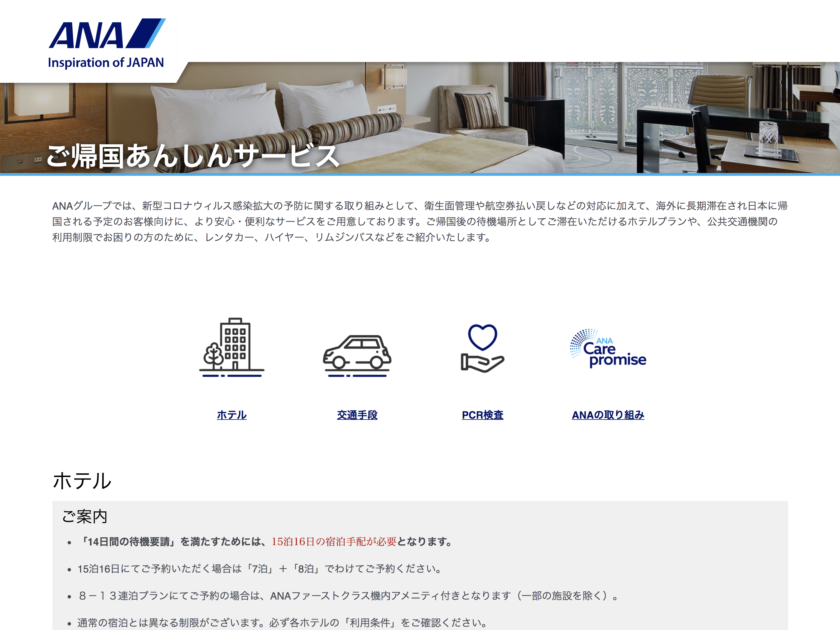Screen dimensions: 840x630
Task: Go to the ANAの取り組み link
Action: [608, 415]
